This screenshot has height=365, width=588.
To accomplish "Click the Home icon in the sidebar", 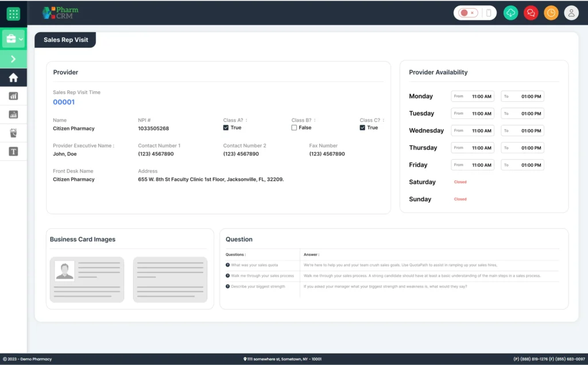I will click(x=14, y=77).
